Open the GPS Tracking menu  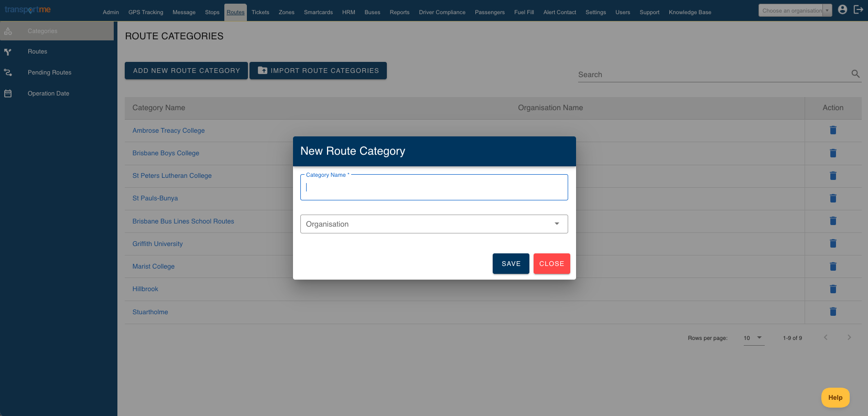146,12
